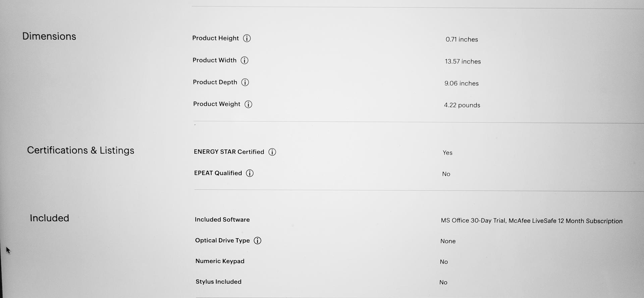
Task: Click the Stylus Included label
Action: (218, 282)
